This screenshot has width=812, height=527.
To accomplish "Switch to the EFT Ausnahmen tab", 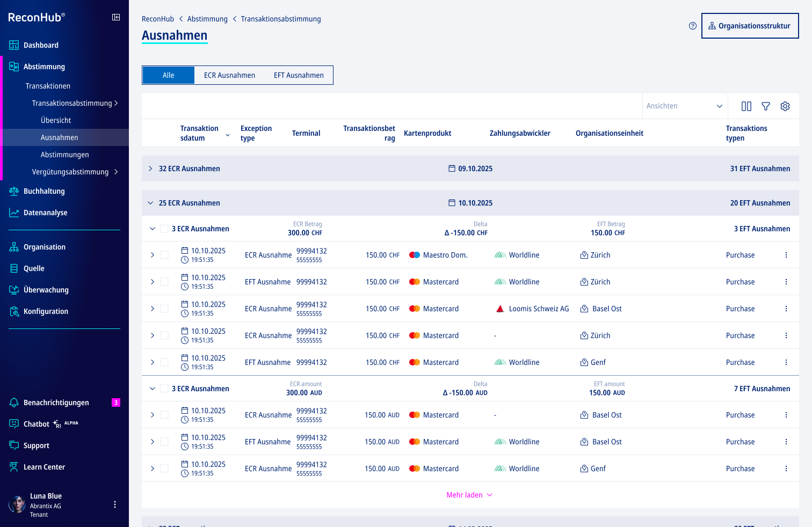I will 299,75.
